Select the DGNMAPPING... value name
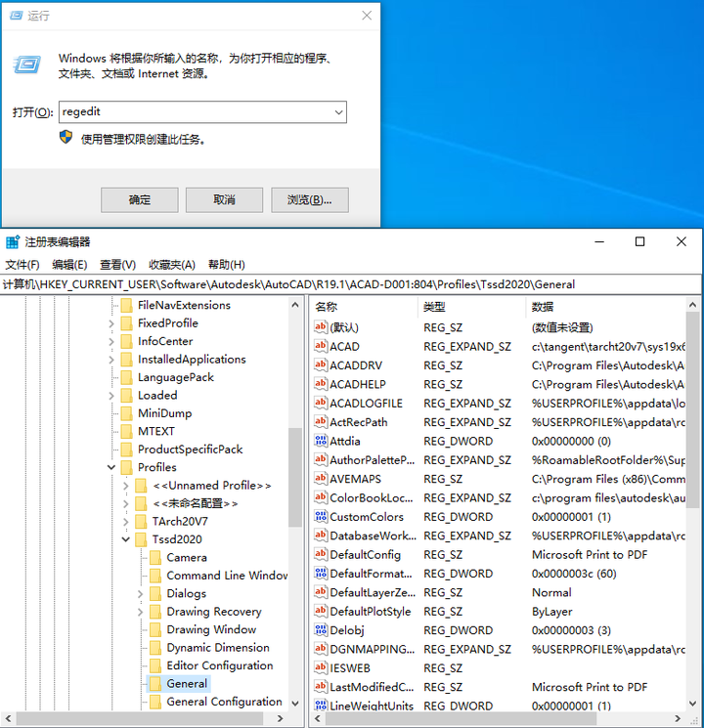 click(373, 649)
